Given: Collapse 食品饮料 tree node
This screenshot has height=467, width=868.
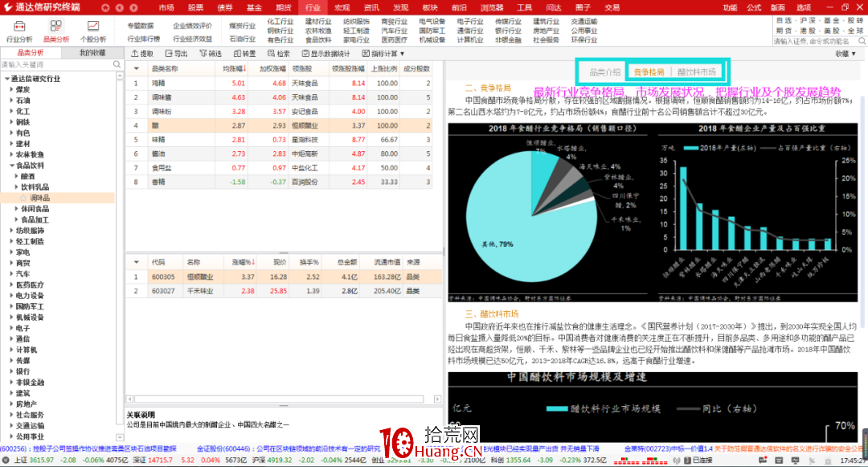Looking at the screenshot, I should 11,166.
